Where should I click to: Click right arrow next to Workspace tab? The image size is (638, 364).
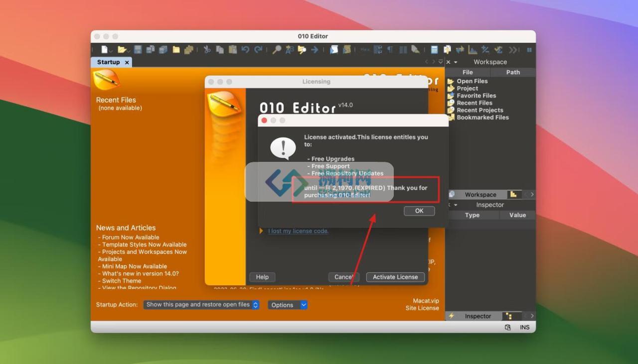pyautogui.click(x=532, y=195)
